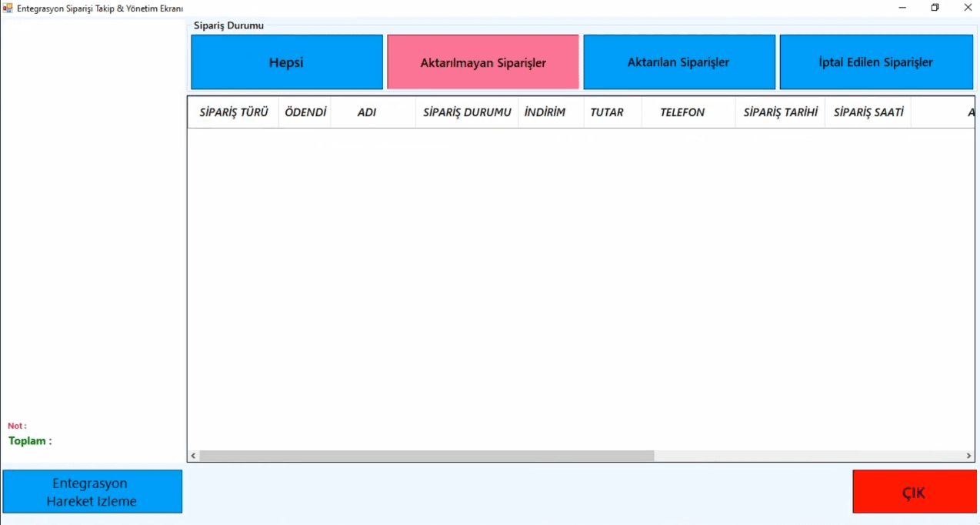Open Aktarılan Siparişler filter
This screenshot has width=980, height=525.
pos(679,62)
